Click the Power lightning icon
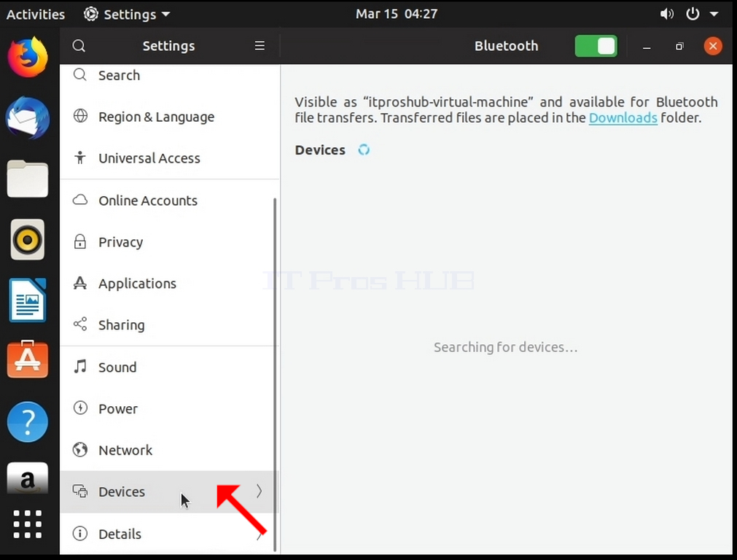 tap(80, 407)
